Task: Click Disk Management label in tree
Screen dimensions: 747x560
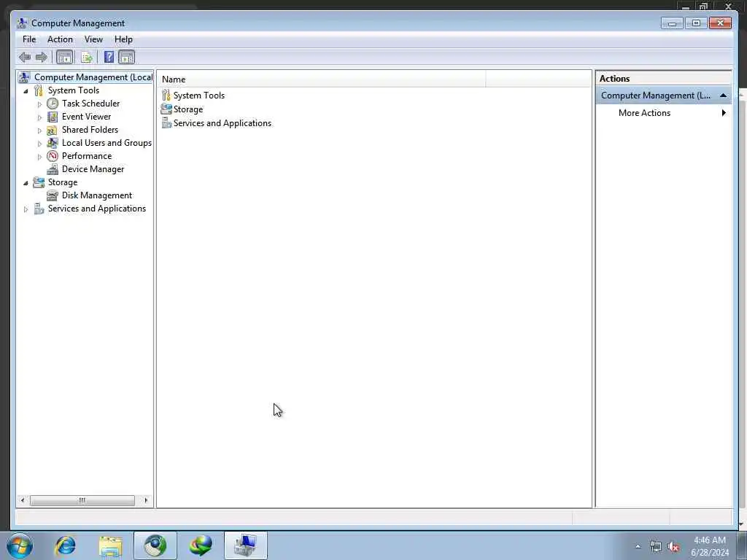Action: click(97, 195)
